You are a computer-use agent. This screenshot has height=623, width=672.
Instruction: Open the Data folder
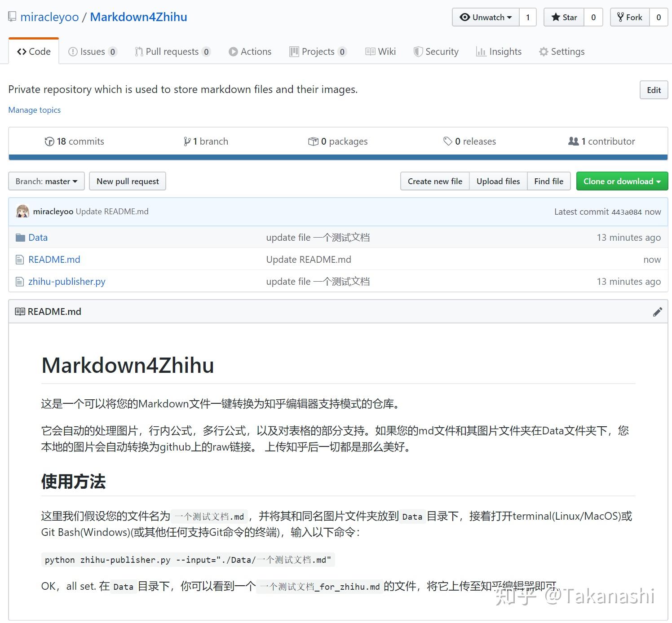(x=38, y=238)
